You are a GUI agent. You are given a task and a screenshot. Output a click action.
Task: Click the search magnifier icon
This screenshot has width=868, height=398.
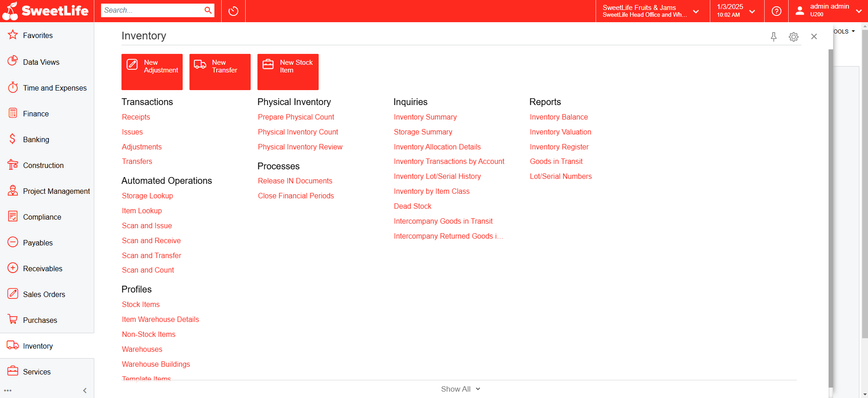click(208, 10)
